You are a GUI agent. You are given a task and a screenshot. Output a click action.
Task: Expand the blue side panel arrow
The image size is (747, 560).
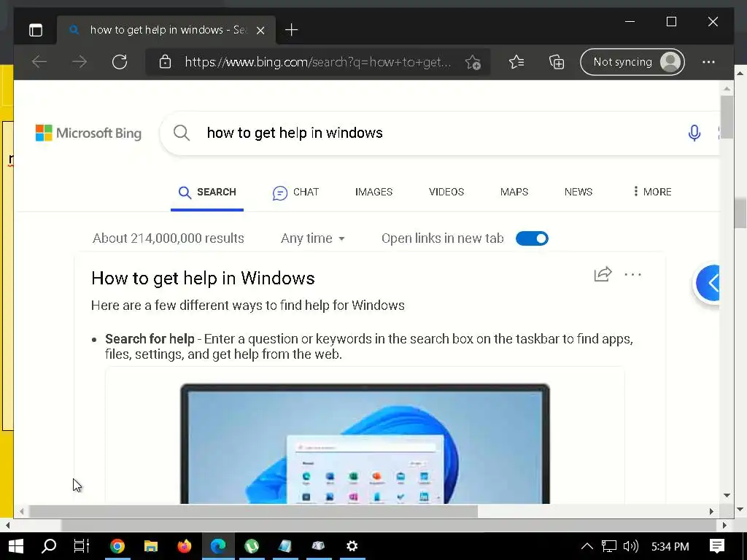coord(708,284)
